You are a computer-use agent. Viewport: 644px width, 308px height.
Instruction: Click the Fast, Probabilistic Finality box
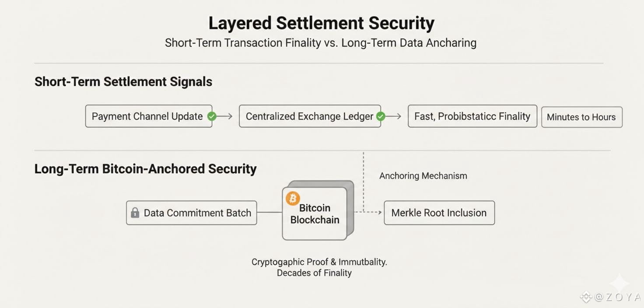pos(472,116)
